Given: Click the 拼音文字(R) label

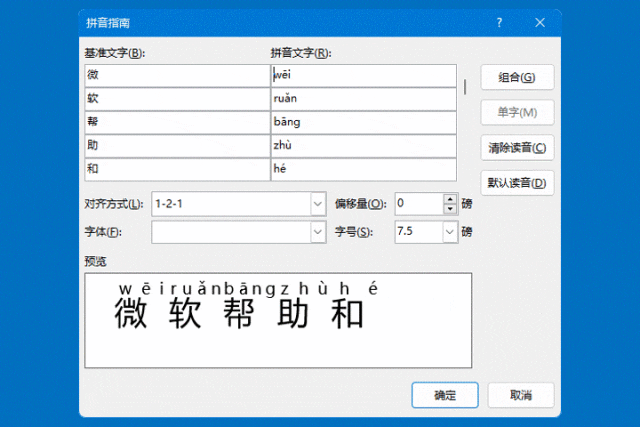Looking at the screenshot, I should tap(301, 53).
